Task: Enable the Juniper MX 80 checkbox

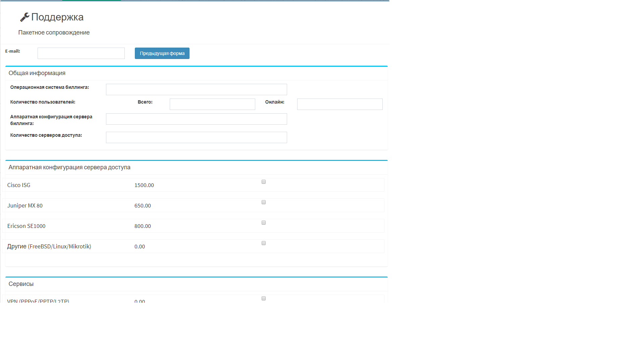Action: [264, 202]
